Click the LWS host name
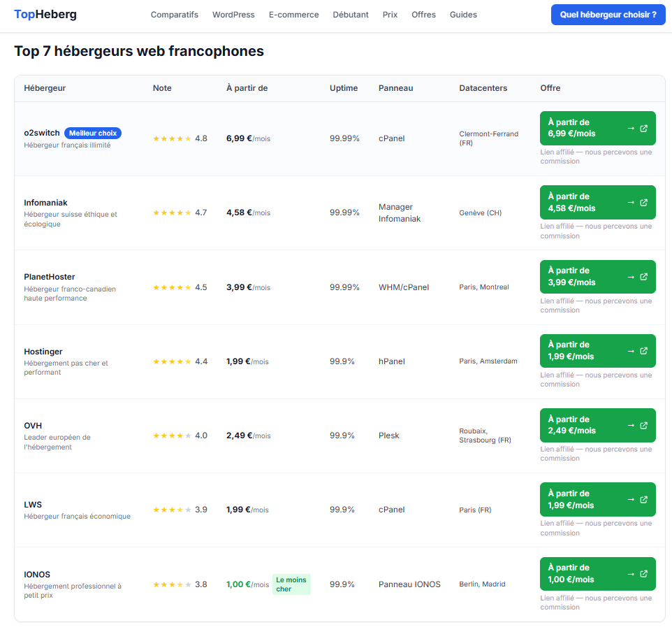Screen dimensions: 672x641 pyautogui.click(x=33, y=505)
